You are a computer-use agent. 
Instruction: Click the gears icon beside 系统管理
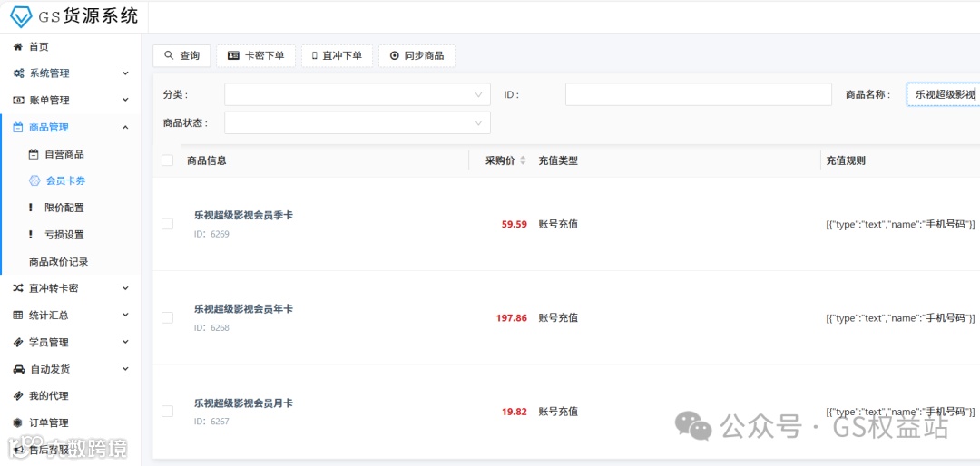click(x=19, y=73)
